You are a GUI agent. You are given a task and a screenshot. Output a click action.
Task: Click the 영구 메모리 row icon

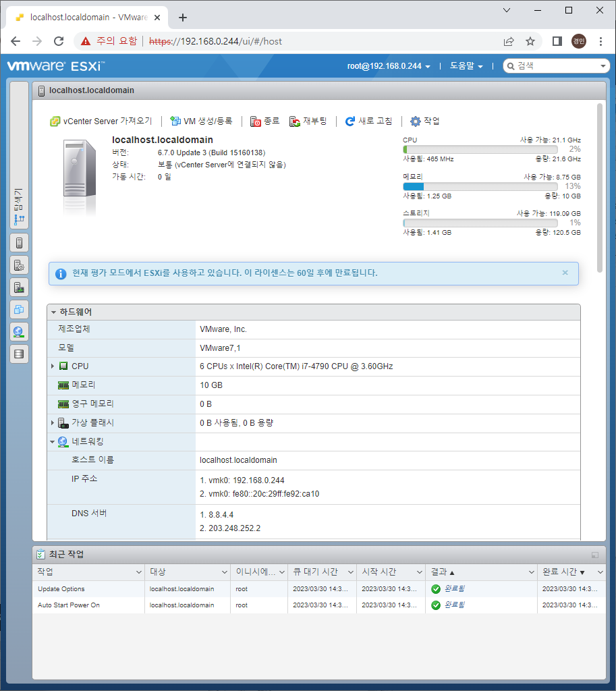click(x=63, y=404)
